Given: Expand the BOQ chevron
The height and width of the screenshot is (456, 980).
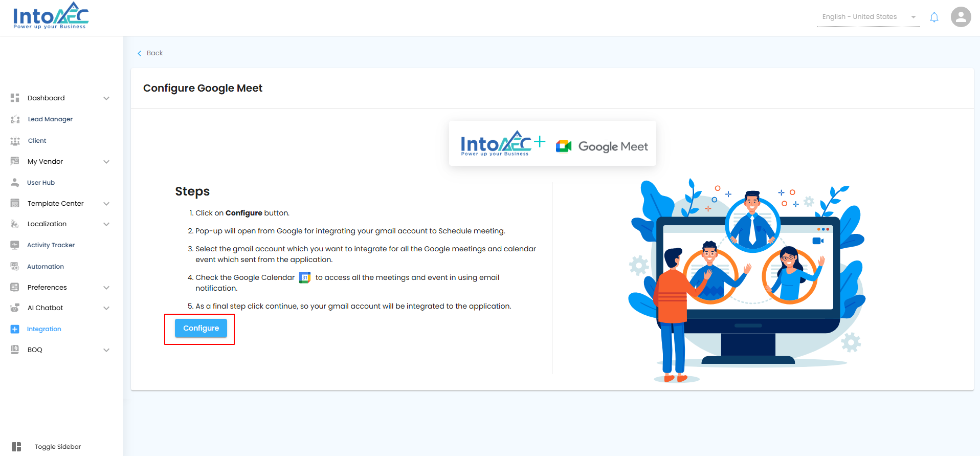Looking at the screenshot, I should [x=106, y=350].
